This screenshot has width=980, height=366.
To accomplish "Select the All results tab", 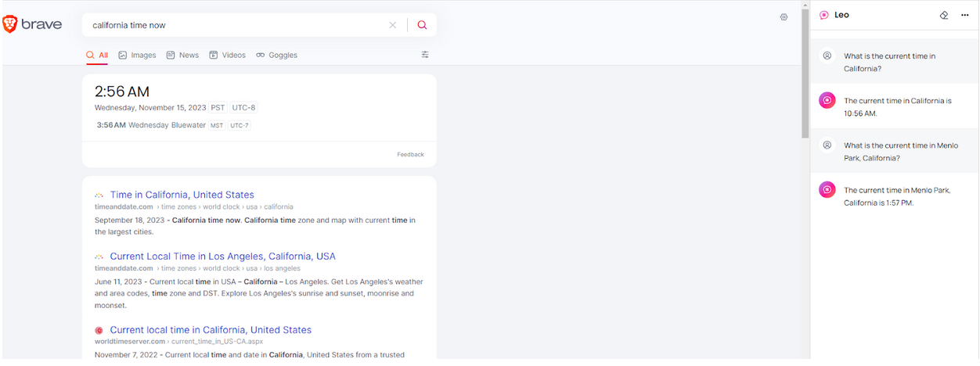I will [97, 56].
